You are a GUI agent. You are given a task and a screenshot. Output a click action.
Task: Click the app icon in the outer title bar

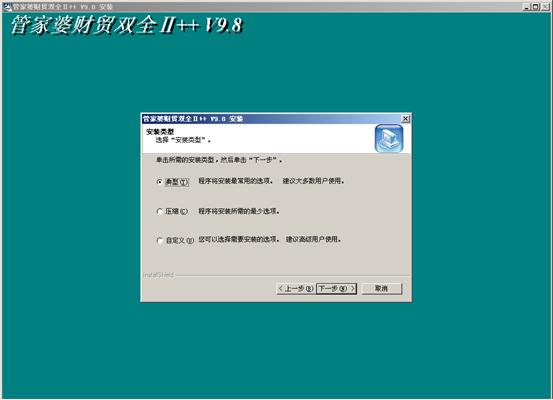pyautogui.click(x=7, y=7)
